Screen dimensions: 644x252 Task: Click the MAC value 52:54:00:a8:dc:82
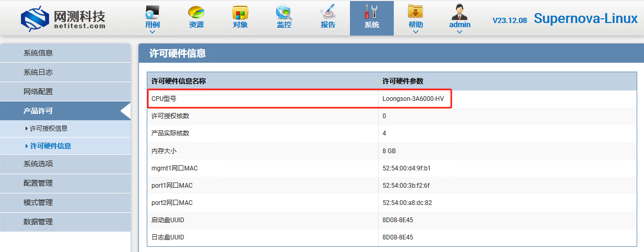[x=407, y=203]
